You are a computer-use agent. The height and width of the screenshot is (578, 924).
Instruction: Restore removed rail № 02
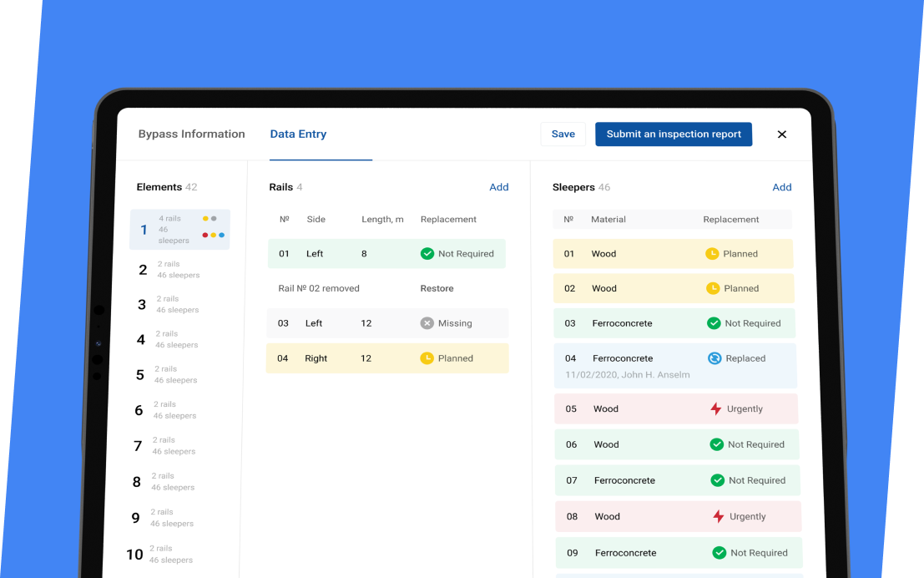(437, 289)
